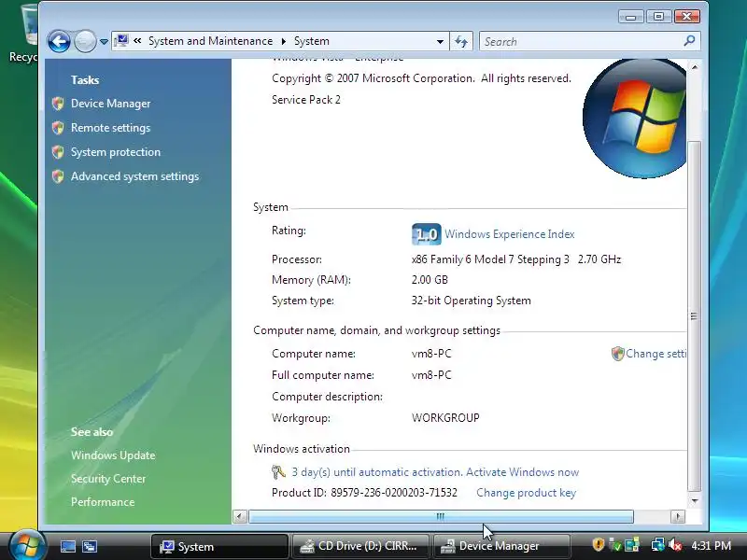Screen dimensions: 747x560
Task: Maximize the System window
Action: pos(658,17)
